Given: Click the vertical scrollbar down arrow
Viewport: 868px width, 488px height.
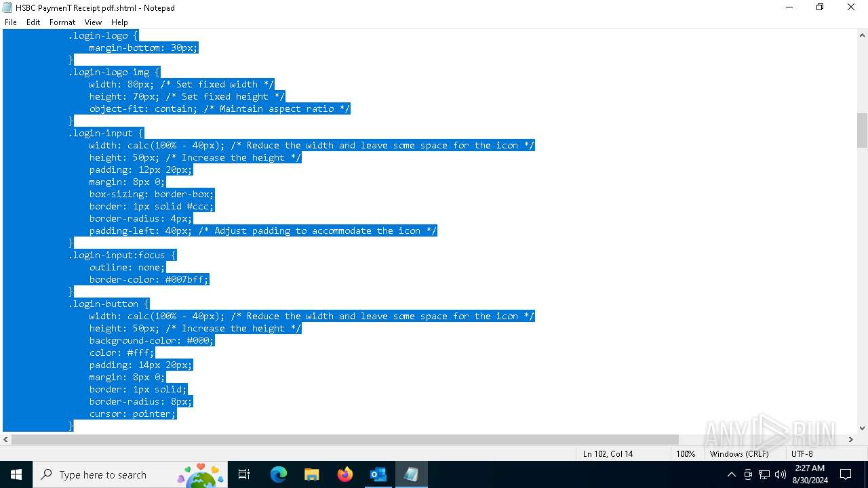Looking at the screenshot, I should tap(862, 428).
